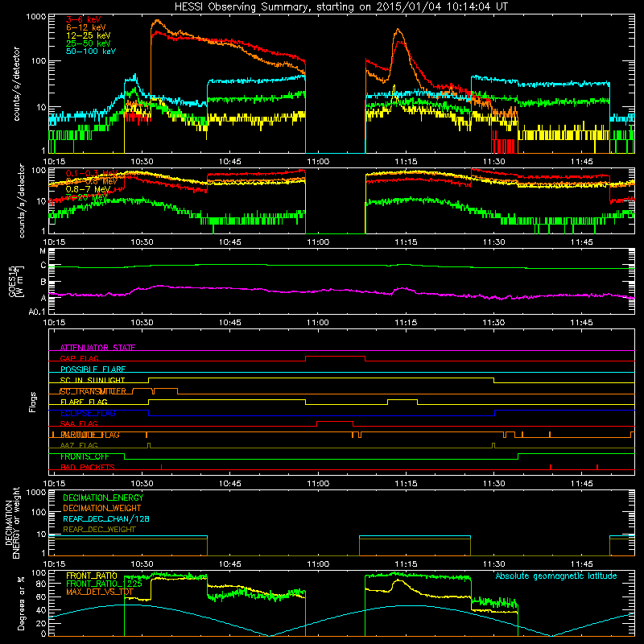Select the 3-6 keV legend label
Viewport: 644px width, 644px height.
(x=84, y=19)
